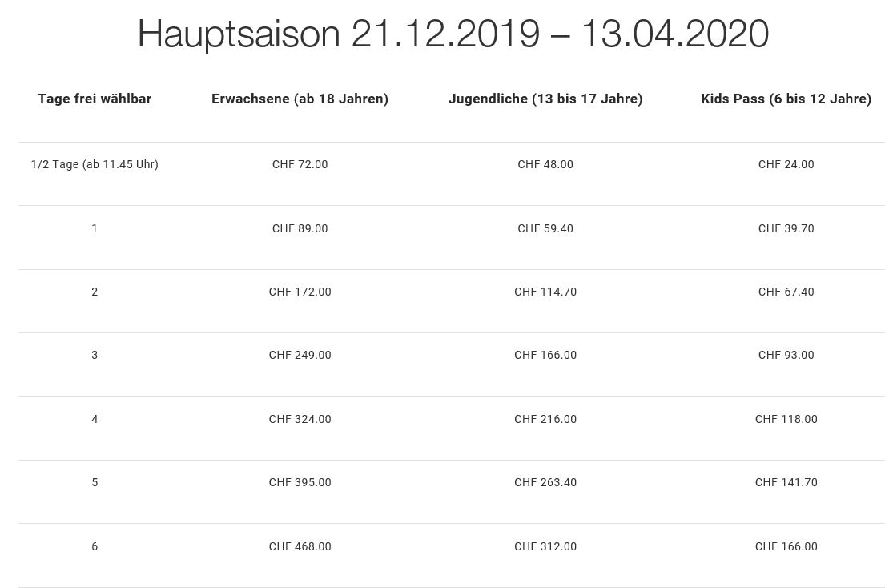Select the adult 5-day price CHF 395.00
Image resolution: width=885 pixels, height=588 pixels.
pyautogui.click(x=300, y=482)
